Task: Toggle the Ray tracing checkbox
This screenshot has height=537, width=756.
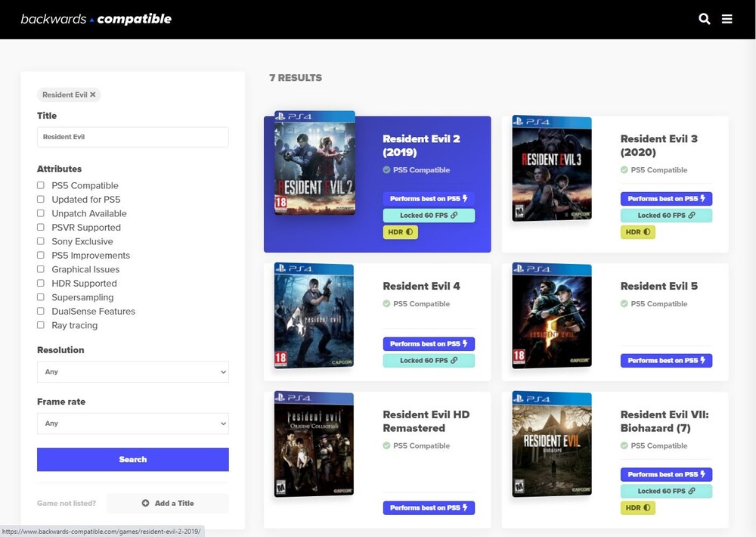Action: tap(41, 325)
